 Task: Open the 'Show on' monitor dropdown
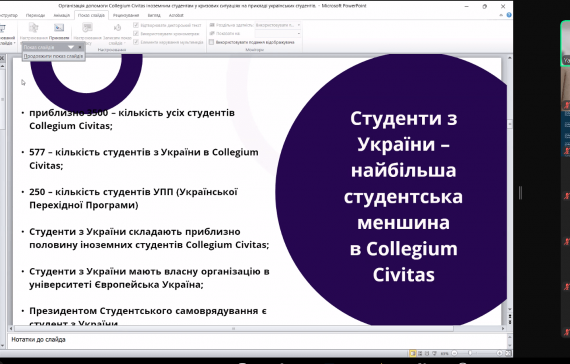(x=278, y=33)
